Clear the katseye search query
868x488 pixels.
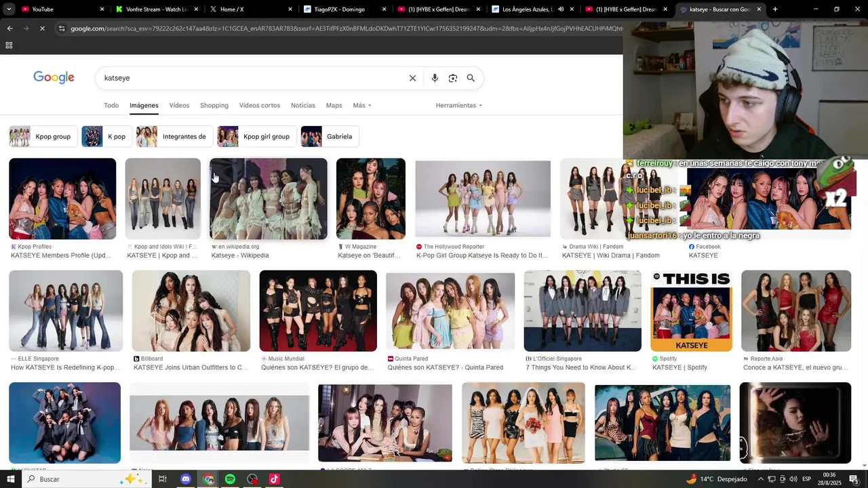point(412,78)
